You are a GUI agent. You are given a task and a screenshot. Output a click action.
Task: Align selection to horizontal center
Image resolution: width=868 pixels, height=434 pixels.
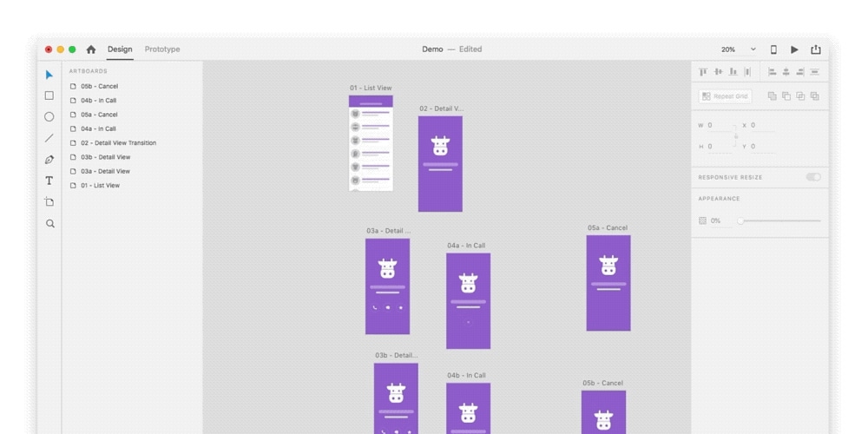(786, 71)
